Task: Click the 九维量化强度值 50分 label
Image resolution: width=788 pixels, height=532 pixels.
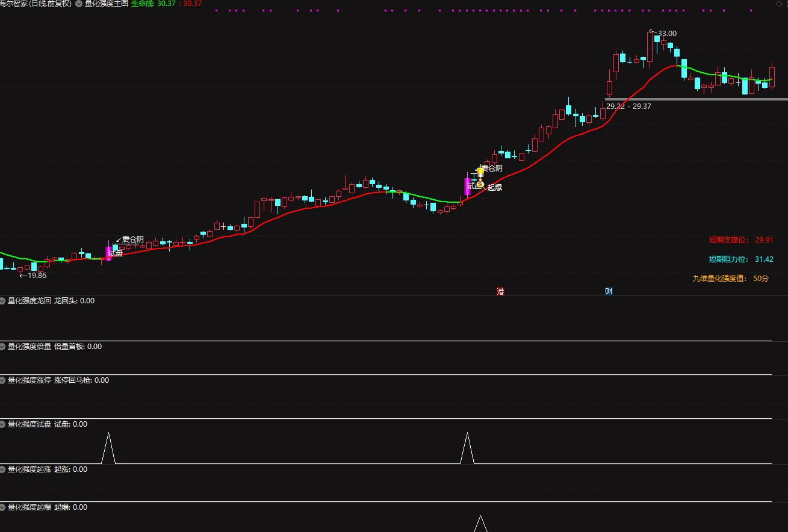Action: tap(731, 278)
